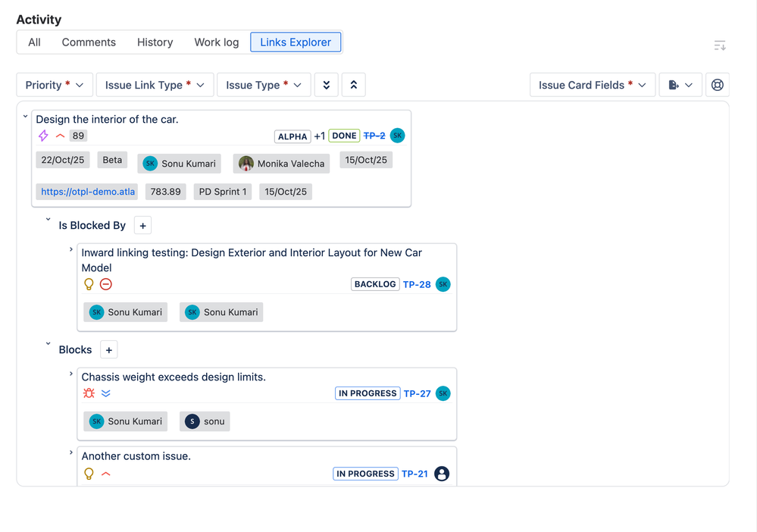The height and width of the screenshot is (532, 757).
Task: Click the unassigned avatar next to TP-21
Action: (442, 474)
